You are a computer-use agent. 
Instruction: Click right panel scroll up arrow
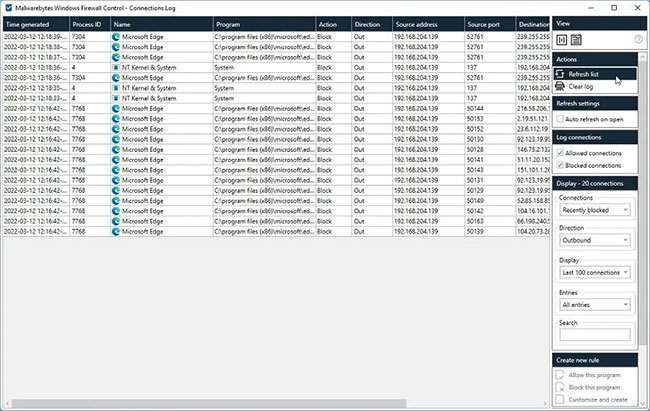coord(643,56)
